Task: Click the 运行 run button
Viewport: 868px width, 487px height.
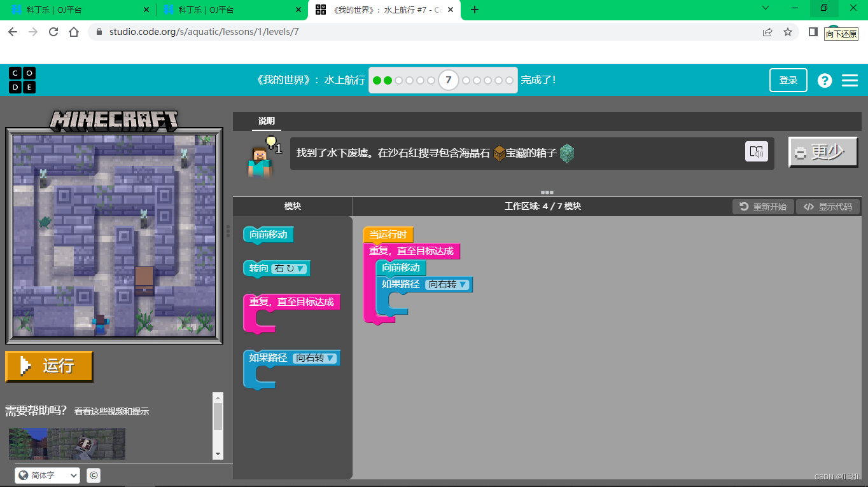Action: point(49,366)
